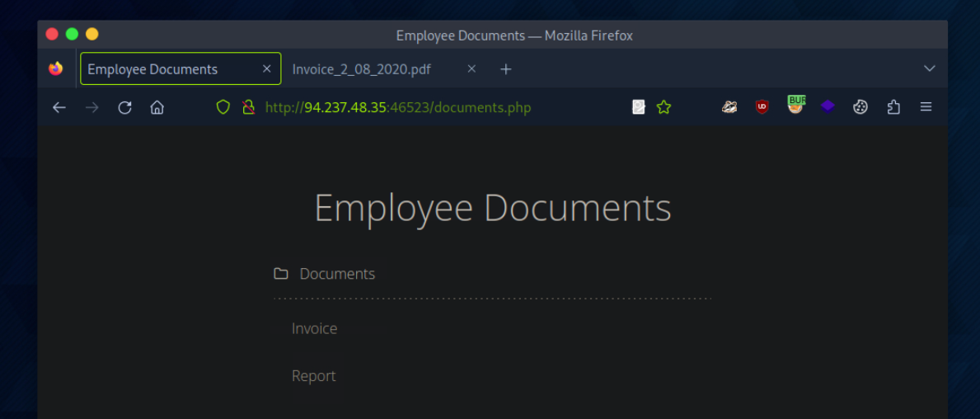Image resolution: width=980 pixels, height=419 pixels.
Task: Click the browser back arrow
Action: click(59, 107)
